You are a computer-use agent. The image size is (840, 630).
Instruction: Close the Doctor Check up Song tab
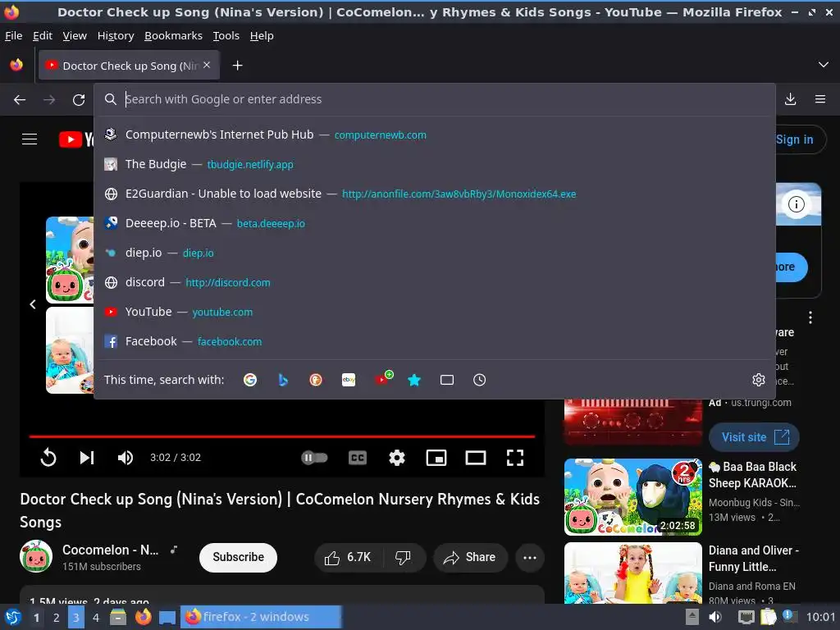point(207,65)
